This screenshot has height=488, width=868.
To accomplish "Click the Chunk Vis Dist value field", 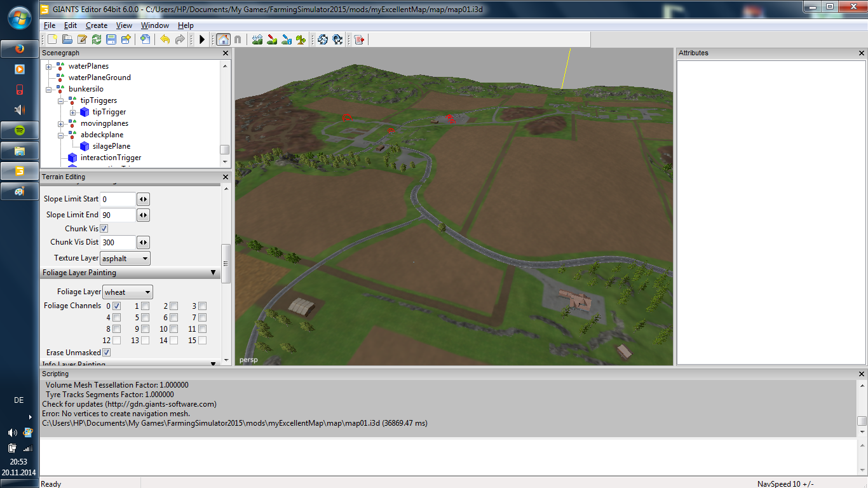I will click(118, 242).
